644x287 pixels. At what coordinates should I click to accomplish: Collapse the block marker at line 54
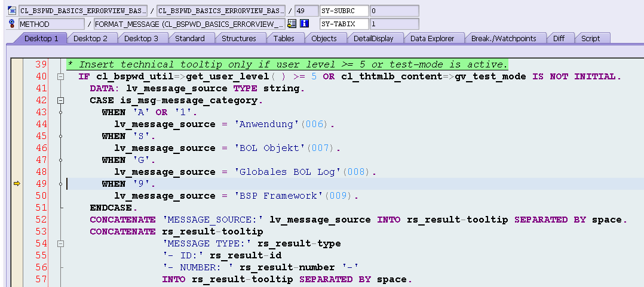point(61,244)
